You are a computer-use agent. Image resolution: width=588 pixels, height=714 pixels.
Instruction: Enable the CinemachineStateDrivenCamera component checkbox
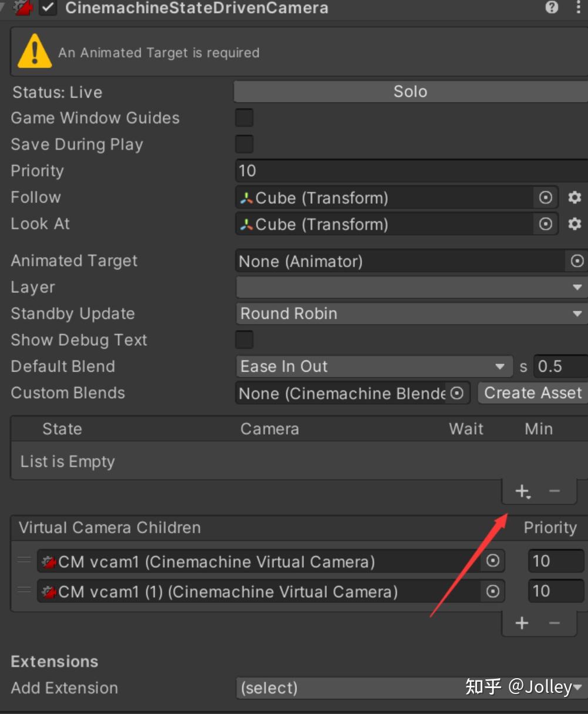coord(48,8)
